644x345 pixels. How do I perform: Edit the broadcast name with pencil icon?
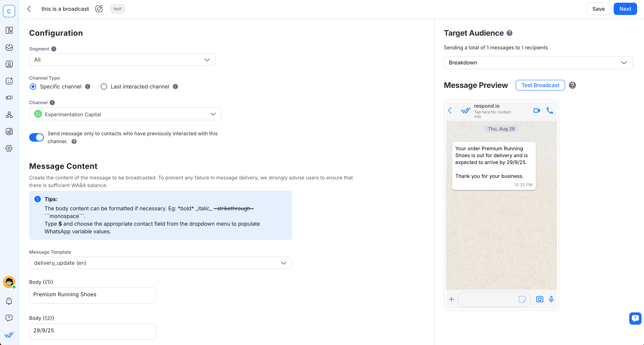pos(99,8)
